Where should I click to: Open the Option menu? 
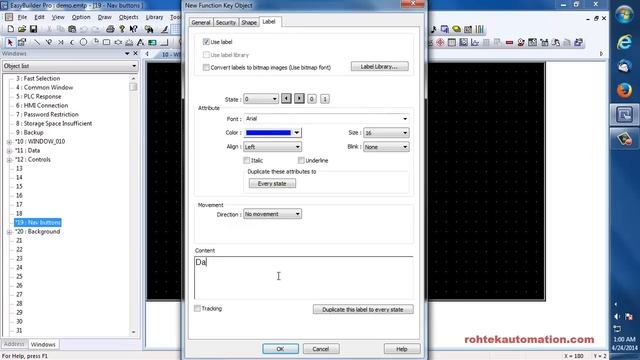(81, 17)
